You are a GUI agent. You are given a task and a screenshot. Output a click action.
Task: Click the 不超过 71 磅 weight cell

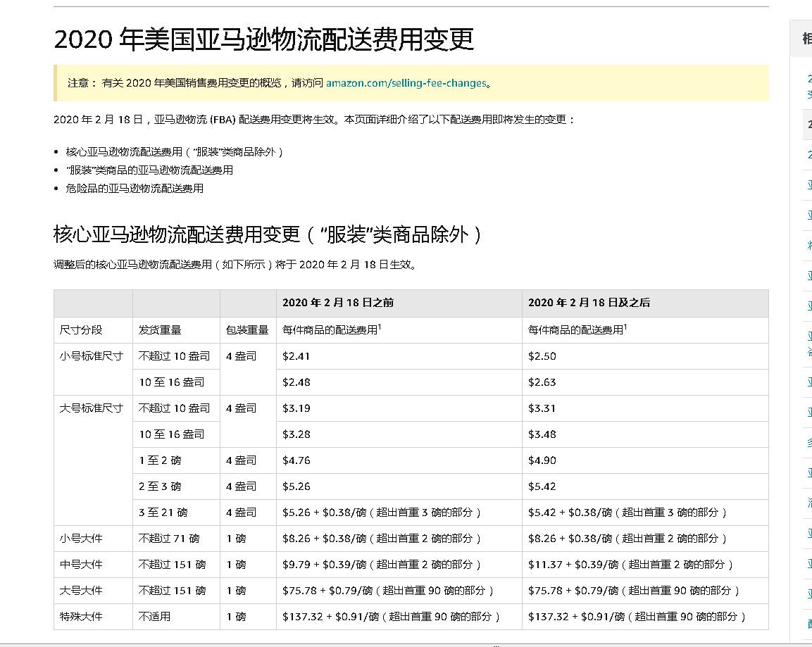(x=169, y=539)
